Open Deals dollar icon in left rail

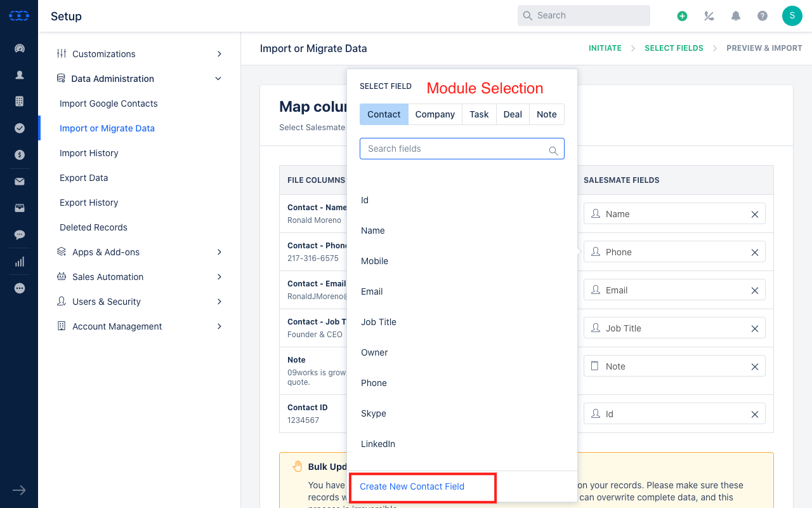19,155
